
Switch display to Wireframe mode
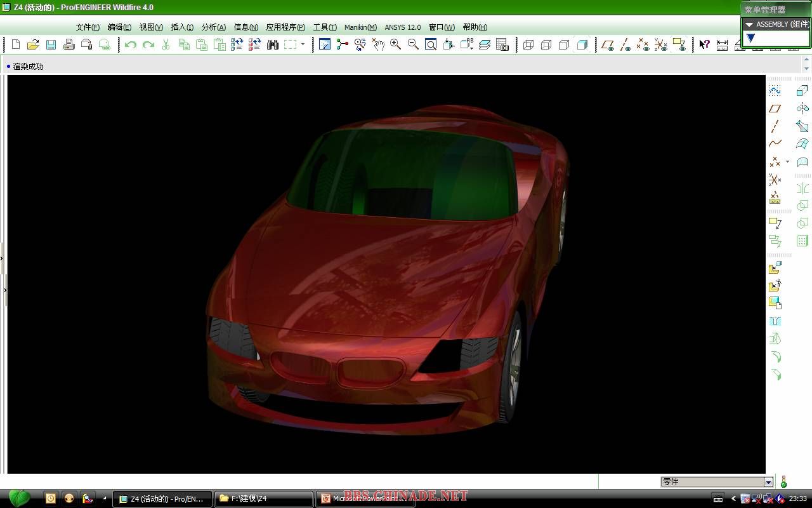528,44
